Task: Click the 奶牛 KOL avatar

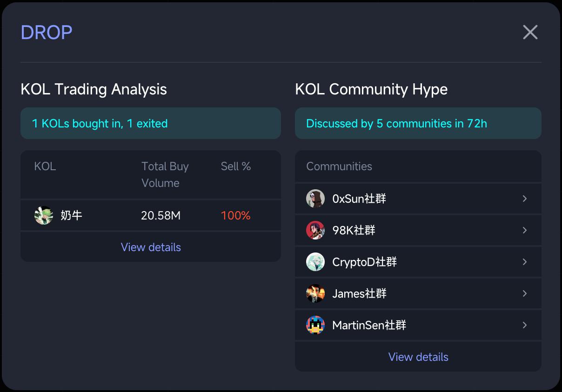Action: pyautogui.click(x=44, y=215)
